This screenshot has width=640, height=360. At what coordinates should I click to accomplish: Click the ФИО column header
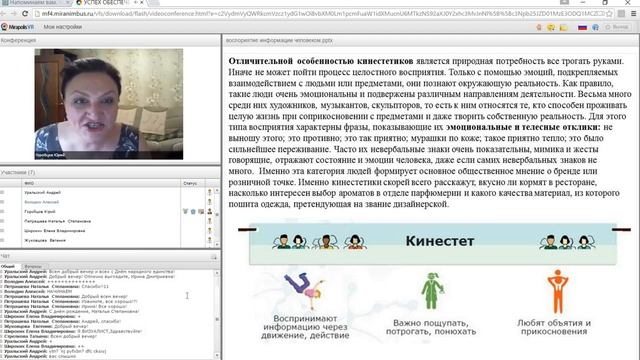click(29, 183)
